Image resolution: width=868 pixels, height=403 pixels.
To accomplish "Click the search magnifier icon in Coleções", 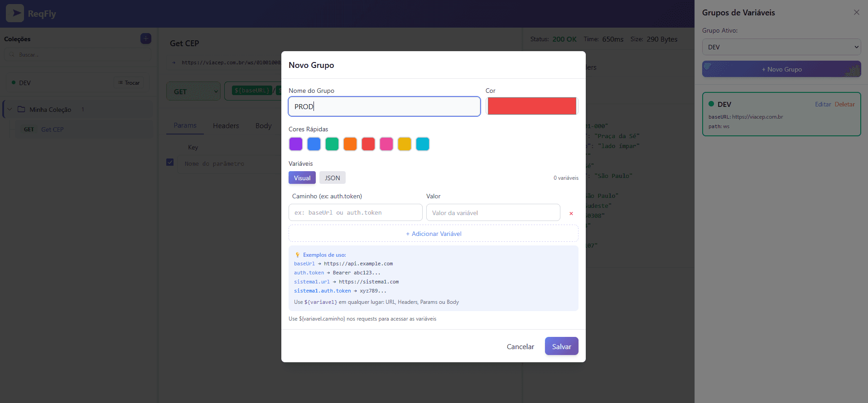I will [x=12, y=54].
